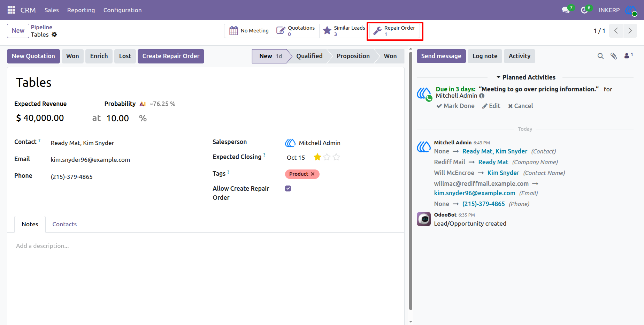This screenshot has width=644, height=325.
Task: Open the Pipeline breadcrumb link
Action: (x=41, y=27)
